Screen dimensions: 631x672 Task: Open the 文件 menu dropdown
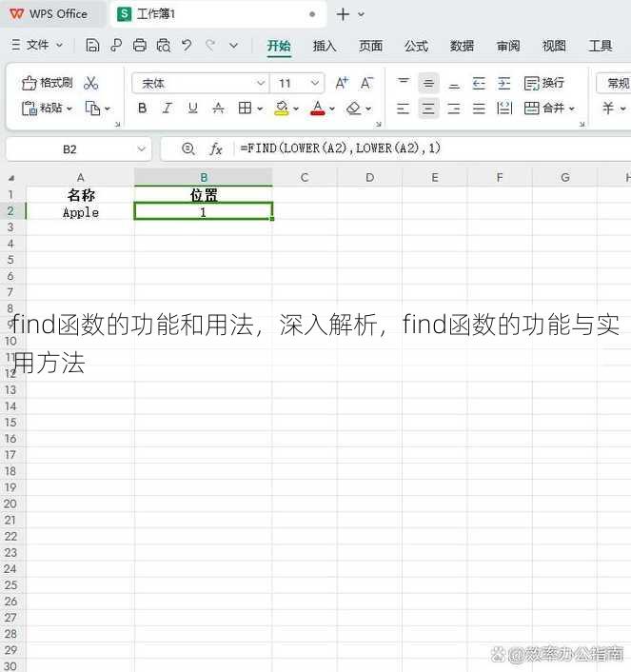tap(37, 45)
